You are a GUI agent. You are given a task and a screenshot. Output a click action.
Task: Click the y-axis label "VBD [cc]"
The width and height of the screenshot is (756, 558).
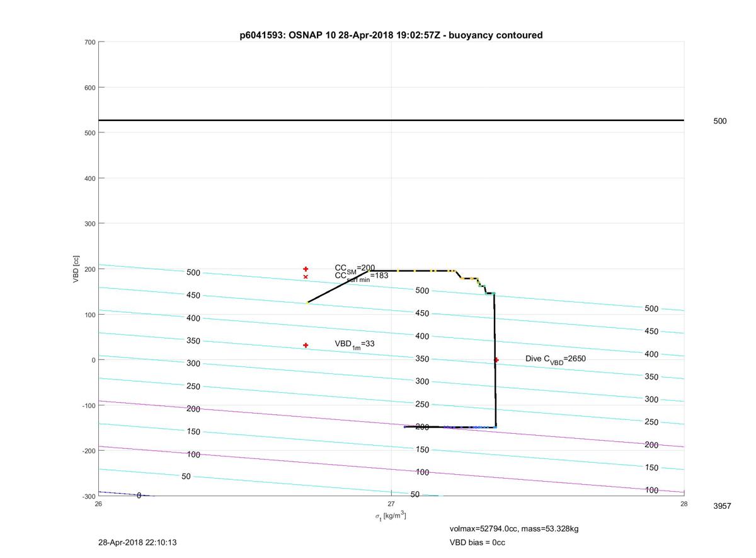[x=76, y=269]
